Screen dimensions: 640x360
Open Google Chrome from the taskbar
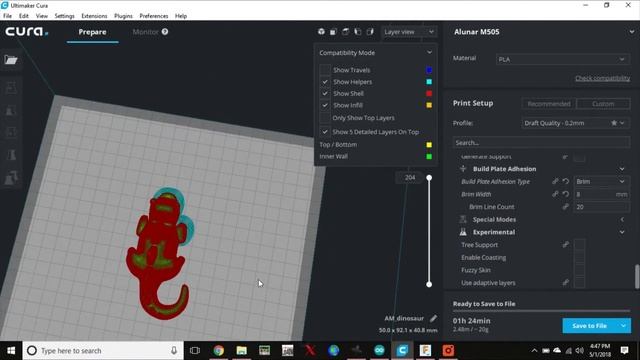tap(219, 350)
